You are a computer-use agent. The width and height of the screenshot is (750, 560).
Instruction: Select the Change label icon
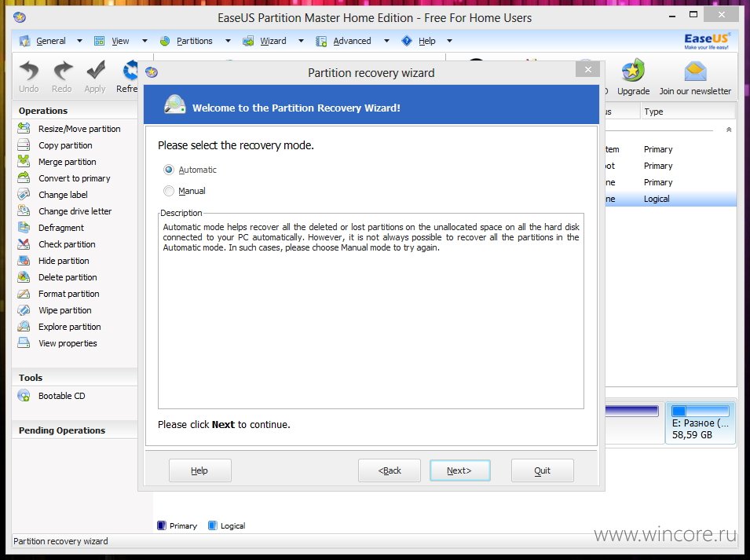point(24,194)
